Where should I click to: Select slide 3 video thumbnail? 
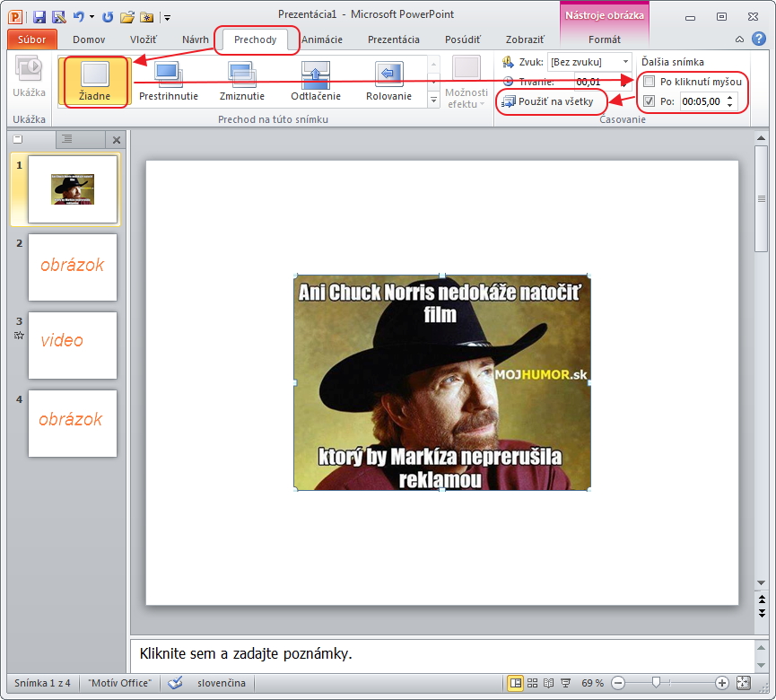point(73,346)
